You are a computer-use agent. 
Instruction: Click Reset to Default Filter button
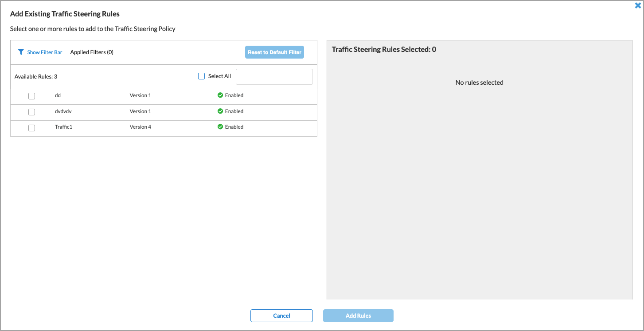point(274,52)
